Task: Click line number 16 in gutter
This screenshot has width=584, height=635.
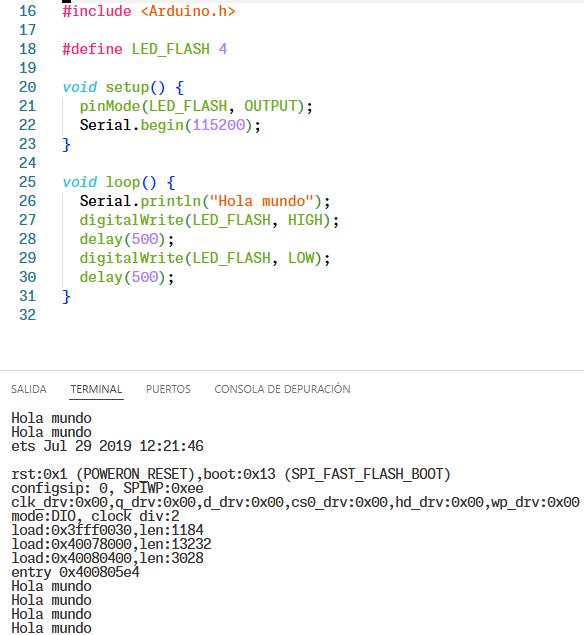Action: pos(28,11)
